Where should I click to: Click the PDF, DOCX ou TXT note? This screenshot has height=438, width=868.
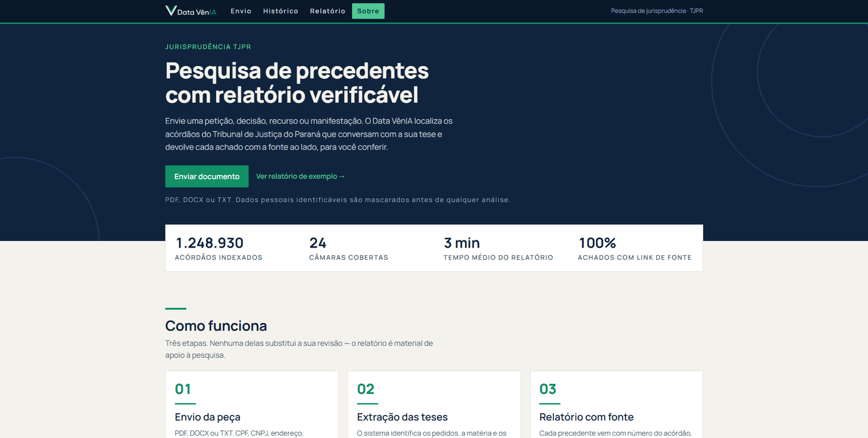(338, 200)
